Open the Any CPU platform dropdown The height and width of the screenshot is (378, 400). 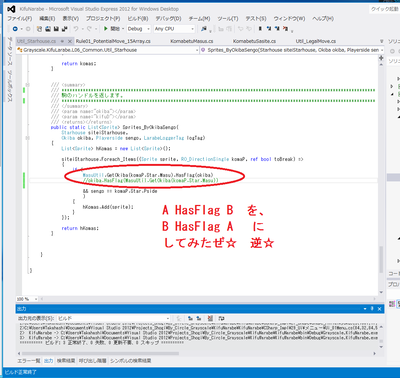click(174, 29)
